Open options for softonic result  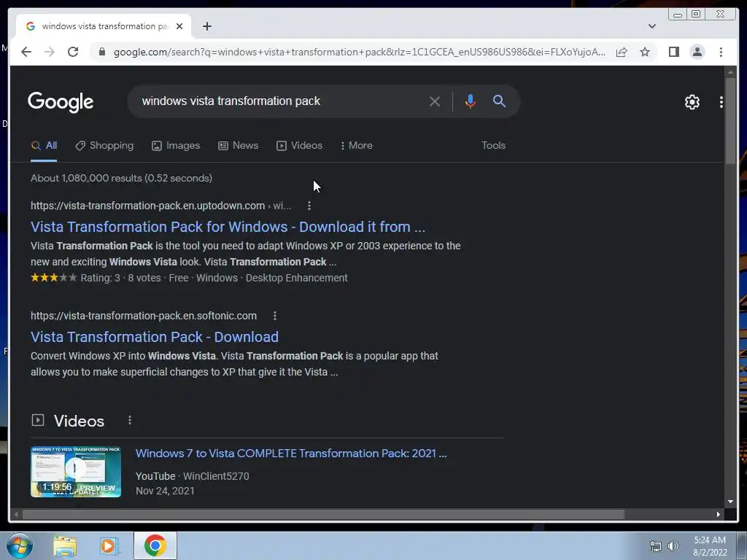(x=275, y=316)
